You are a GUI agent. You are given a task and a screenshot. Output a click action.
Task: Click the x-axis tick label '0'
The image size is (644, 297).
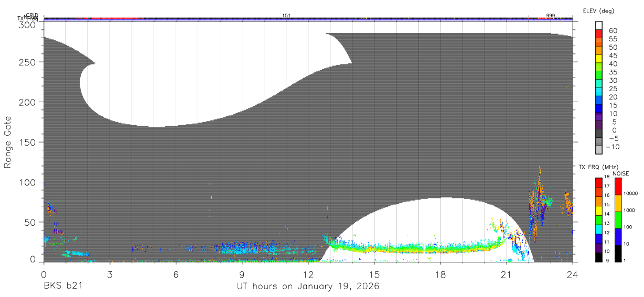pos(44,274)
